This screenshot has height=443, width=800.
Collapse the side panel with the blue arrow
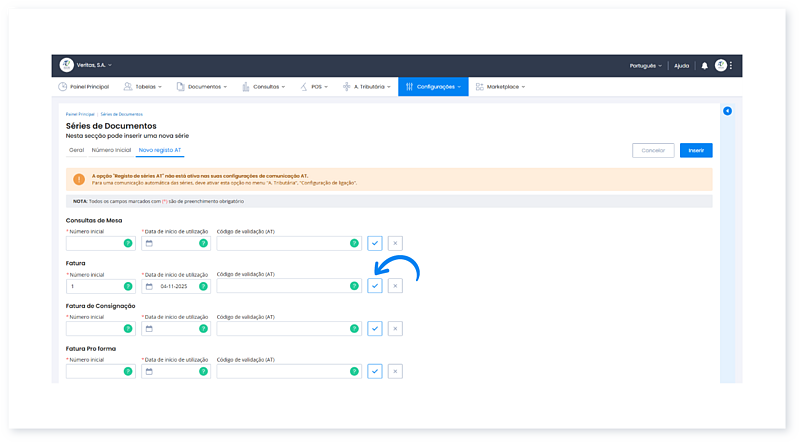[x=727, y=111]
